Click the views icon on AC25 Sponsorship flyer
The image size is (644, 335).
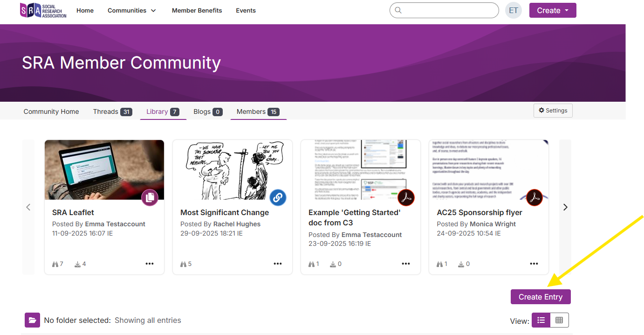(x=440, y=264)
